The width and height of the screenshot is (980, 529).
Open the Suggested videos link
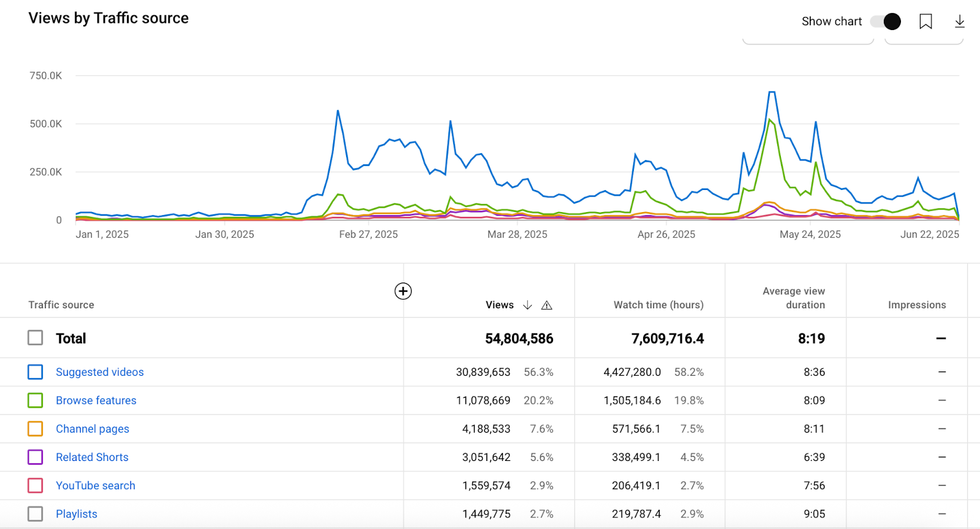(100, 372)
